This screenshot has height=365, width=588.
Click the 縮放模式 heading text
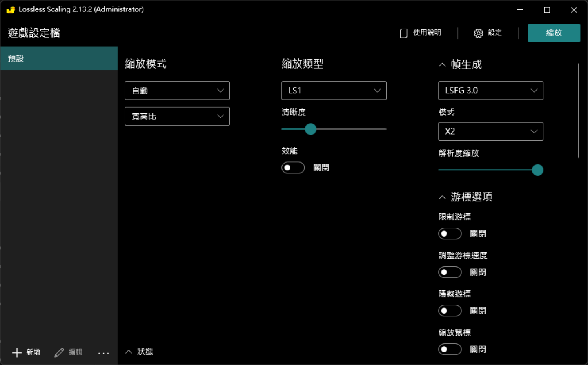(x=146, y=64)
